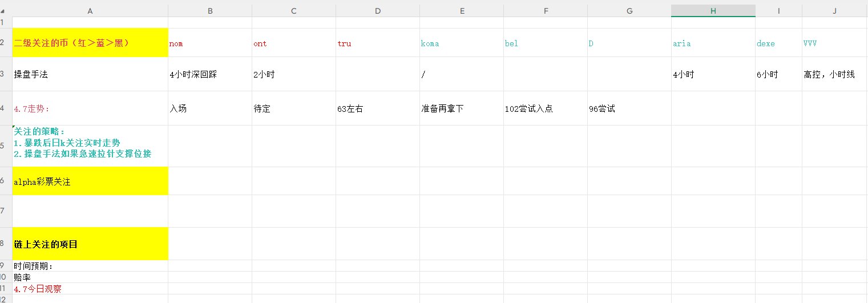This screenshot has height=303, width=868.
Task: Select column F header
Action: coord(546,11)
